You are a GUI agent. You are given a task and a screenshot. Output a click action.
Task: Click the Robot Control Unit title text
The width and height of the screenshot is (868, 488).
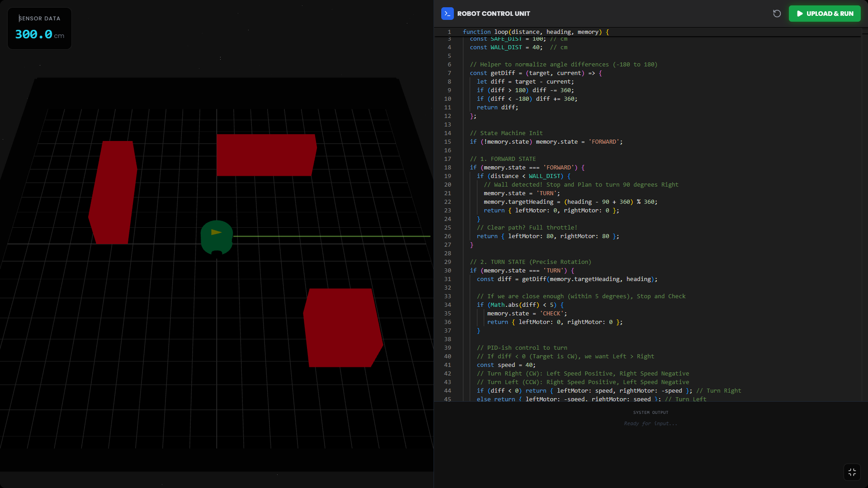tap(493, 14)
